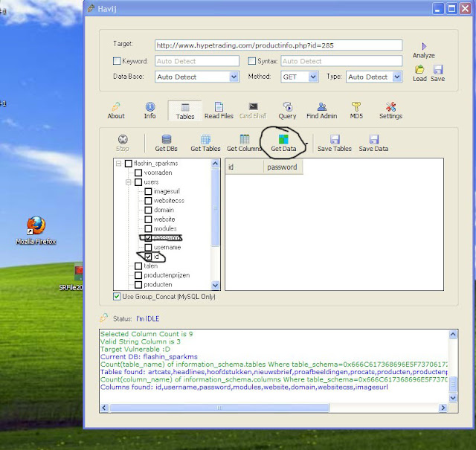Click the Get Data icon

point(283,139)
